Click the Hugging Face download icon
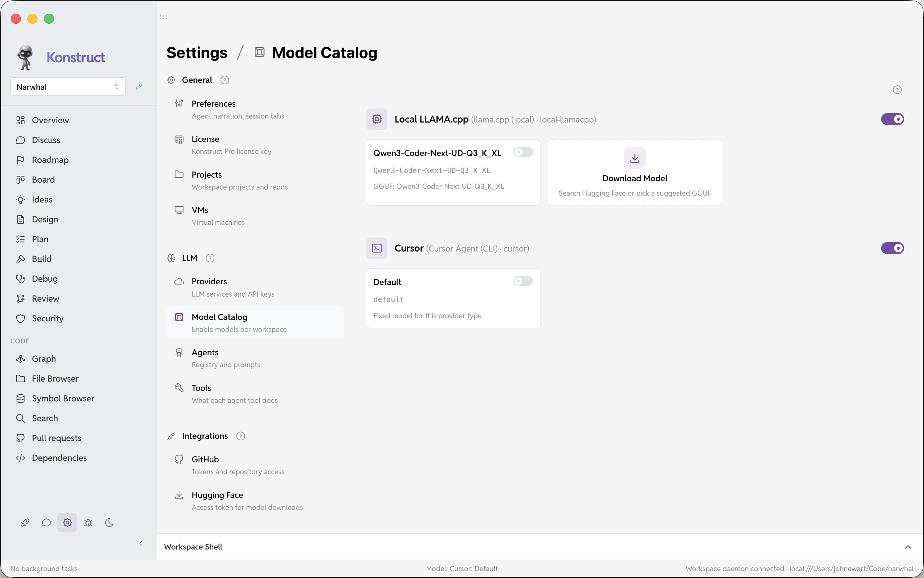The width and height of the screenshot is (924, 578). (x=179, y=495)
